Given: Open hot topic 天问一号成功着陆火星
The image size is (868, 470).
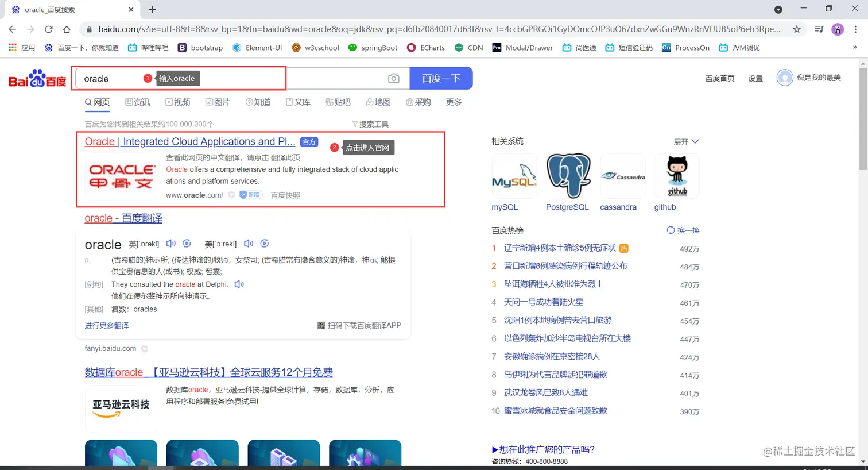Looking at the screenshot, I should (544, 302).
